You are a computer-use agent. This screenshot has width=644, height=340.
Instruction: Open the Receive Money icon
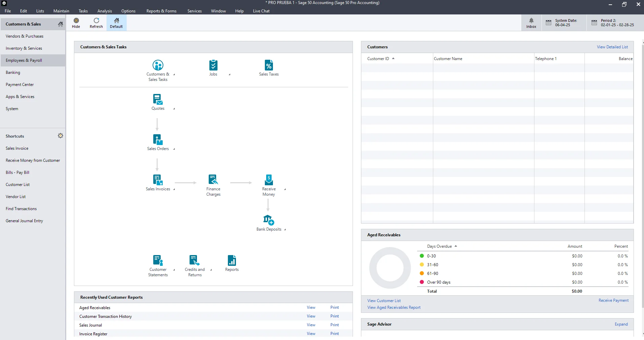269,180
